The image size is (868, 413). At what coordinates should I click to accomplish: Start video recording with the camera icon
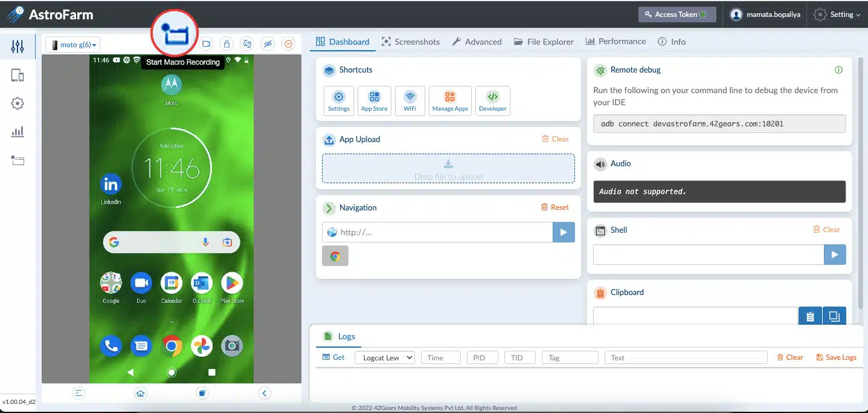pos(207,44)
